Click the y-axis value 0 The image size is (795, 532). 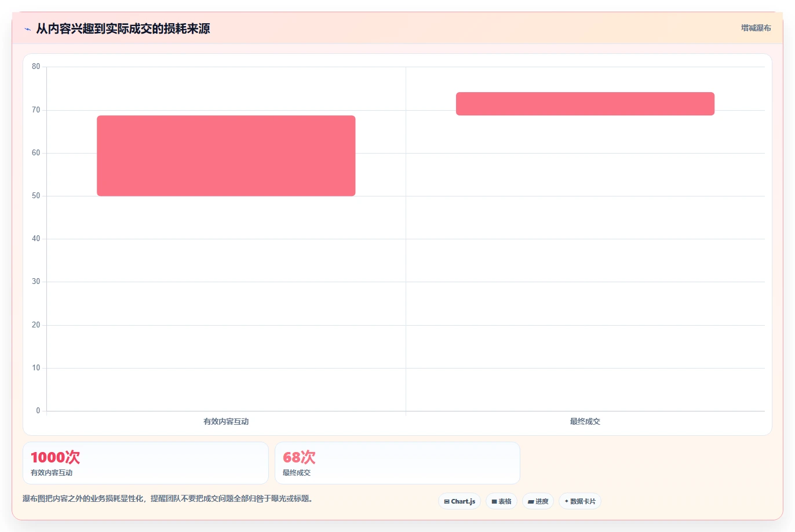[38, 411]
